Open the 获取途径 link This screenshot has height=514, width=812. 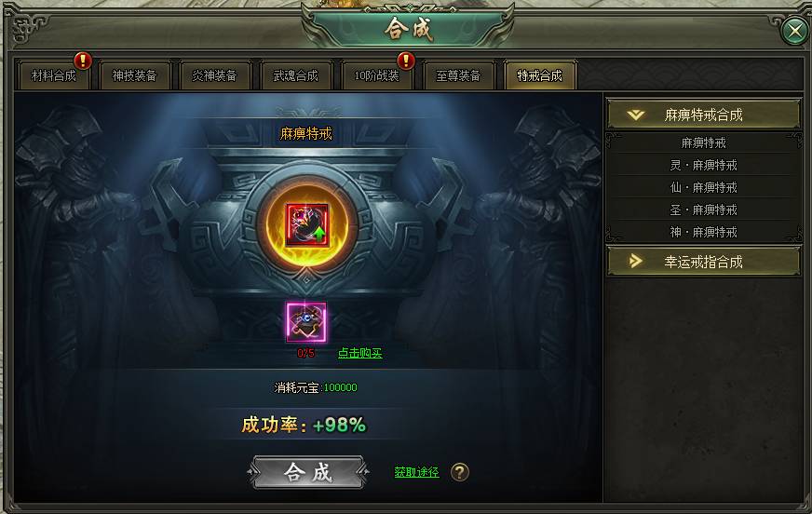pos(416,472)
